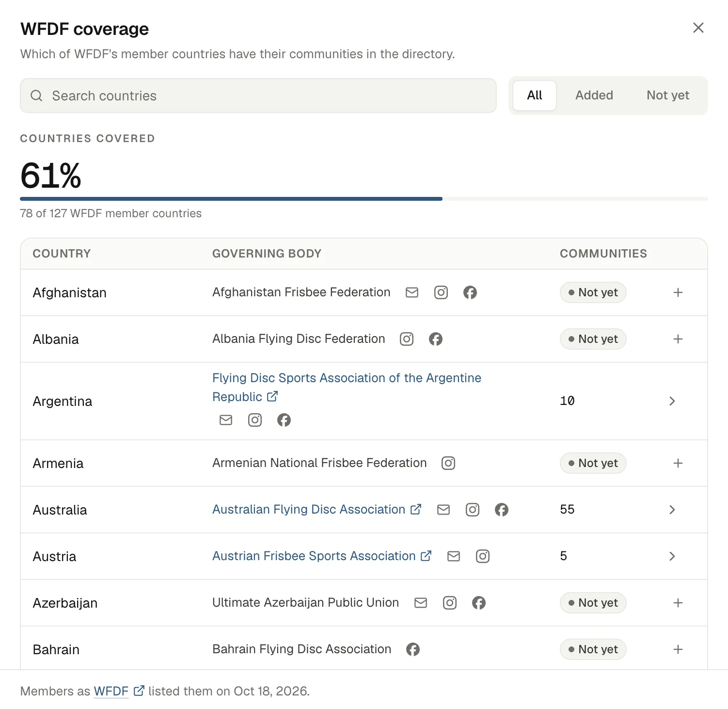Email the Afghanistan Frisbee Federation
The height and width of the screenshot is (709, 728).
412,292
